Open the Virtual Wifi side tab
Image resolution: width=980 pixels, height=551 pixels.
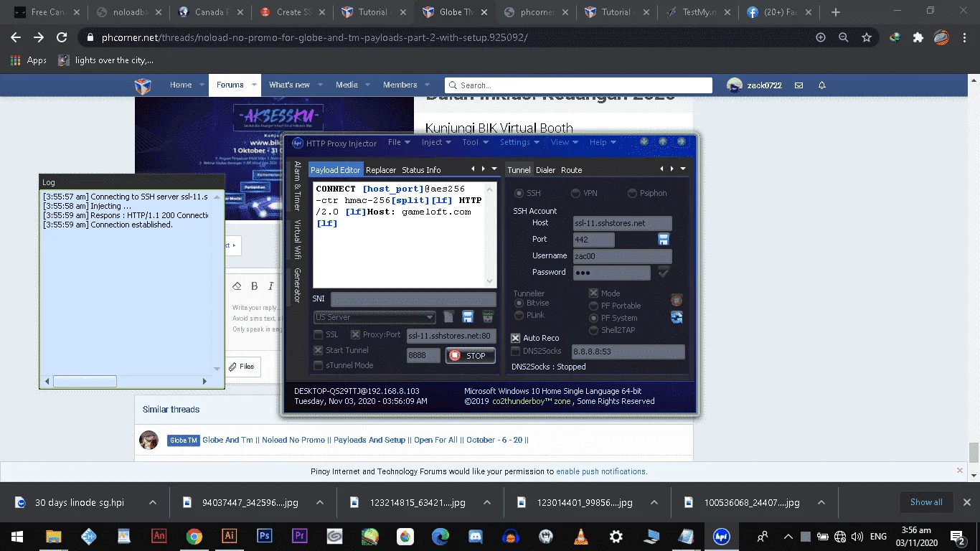pyautogui.click(x=297, y=239)
